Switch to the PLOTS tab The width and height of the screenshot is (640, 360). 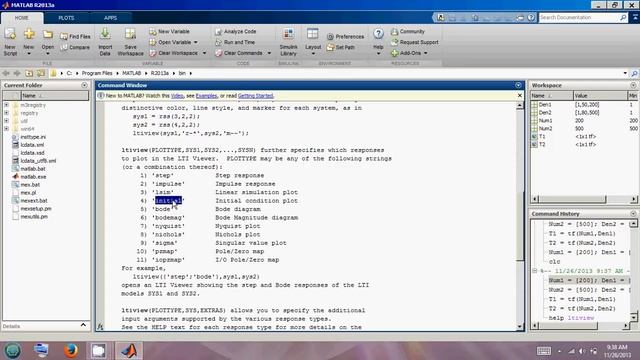(x=66, y=18)
